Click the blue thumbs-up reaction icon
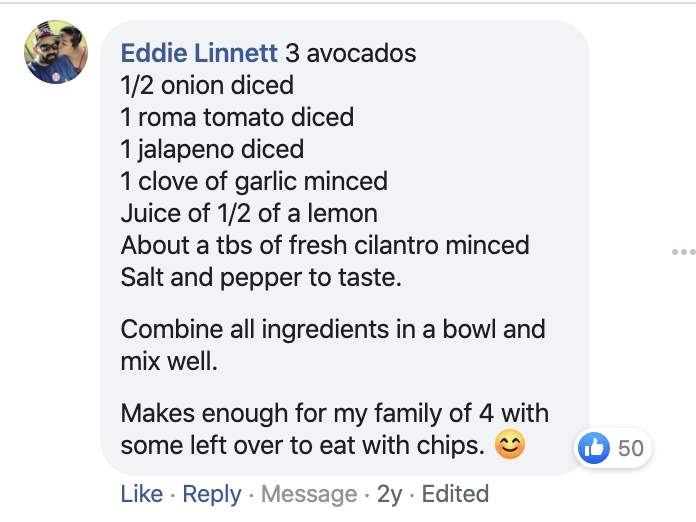Screen dimensions: 696x522 [x=594, y=448]
